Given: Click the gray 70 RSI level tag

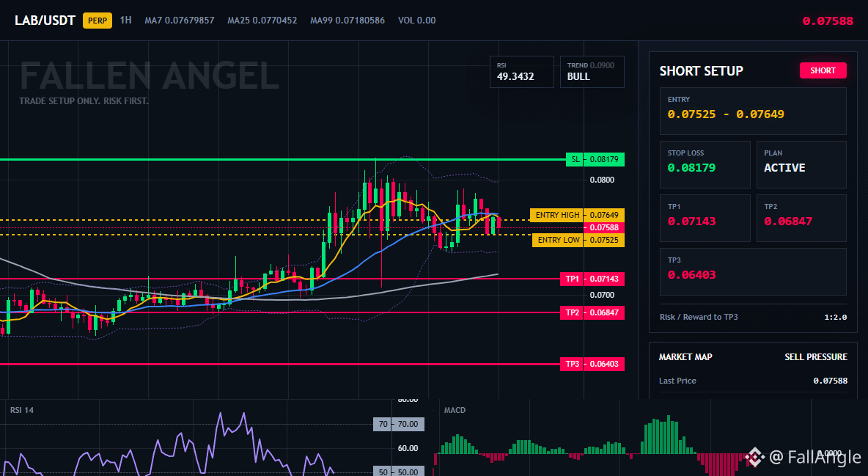Looking at the screenshot, I should (383, 424).
